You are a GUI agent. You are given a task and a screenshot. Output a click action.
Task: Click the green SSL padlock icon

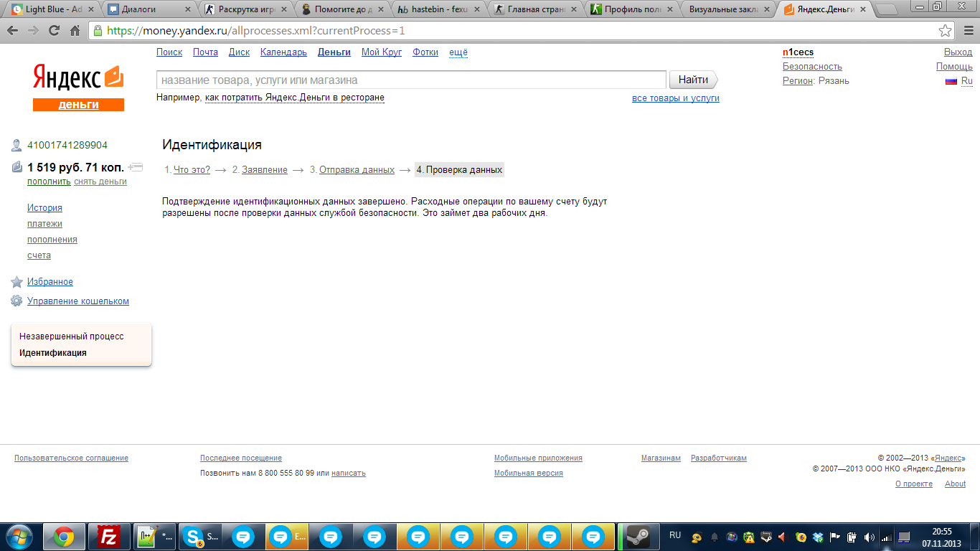pyautogui.click(x=98, y=31)
